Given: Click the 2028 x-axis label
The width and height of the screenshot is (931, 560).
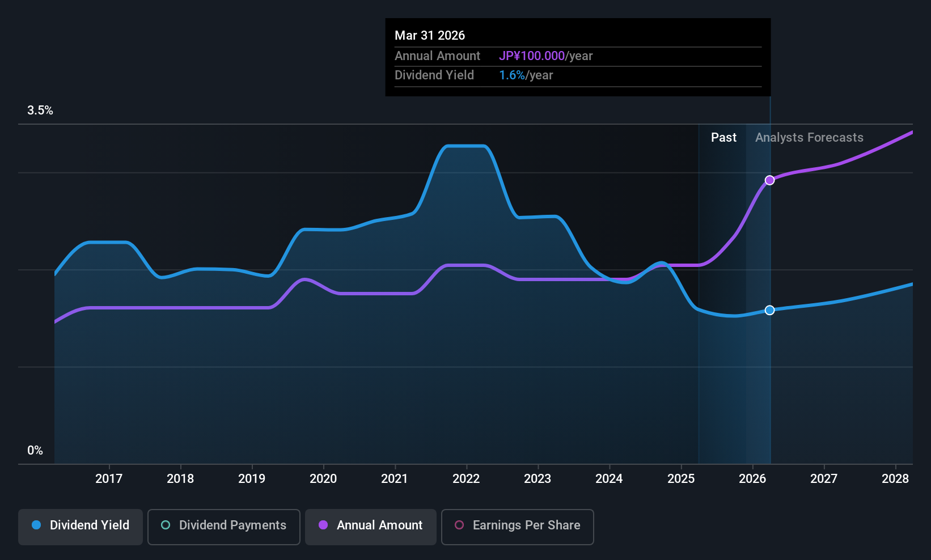Looking at the screenshot, I should (x=895, y=479).
